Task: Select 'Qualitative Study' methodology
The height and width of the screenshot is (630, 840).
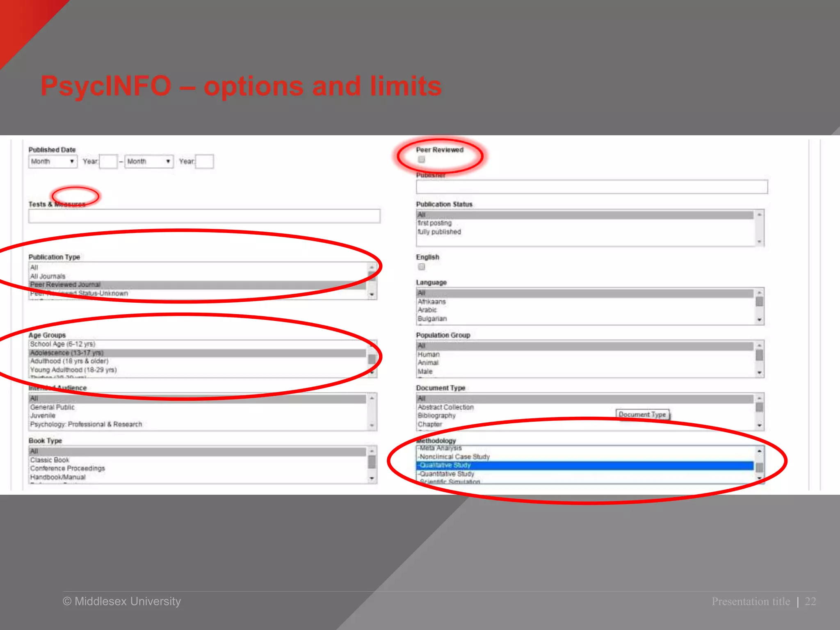Action: pos(585,466)
